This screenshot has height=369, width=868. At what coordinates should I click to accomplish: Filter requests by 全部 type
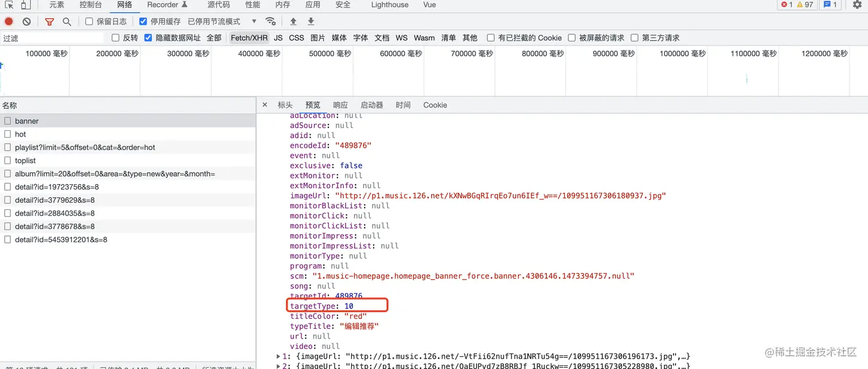tap(214, 38)
